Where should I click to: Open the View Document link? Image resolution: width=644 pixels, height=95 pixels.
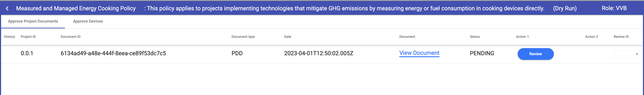click(x=419, y=53)
